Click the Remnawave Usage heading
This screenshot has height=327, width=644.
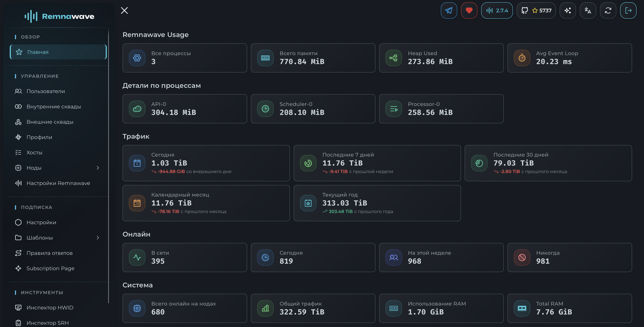pyautogui.click(x=155, y=35)
